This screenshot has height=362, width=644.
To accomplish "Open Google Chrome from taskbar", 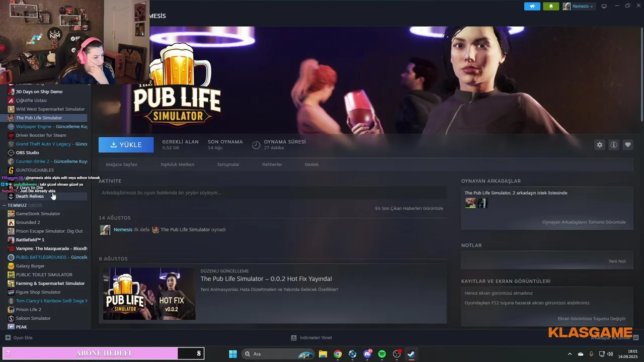I will pyautogui.click(x=338, y=354).
